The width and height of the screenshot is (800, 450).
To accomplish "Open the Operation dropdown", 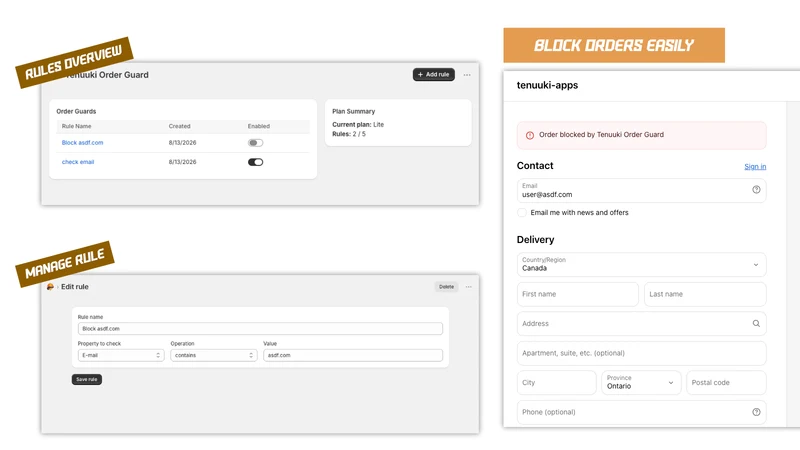I will 214,355.
